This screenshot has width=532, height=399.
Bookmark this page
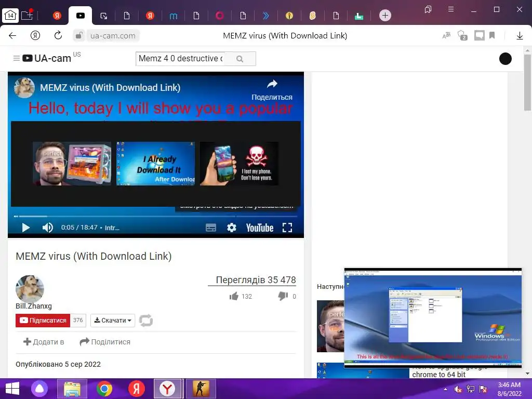point(493,36)
